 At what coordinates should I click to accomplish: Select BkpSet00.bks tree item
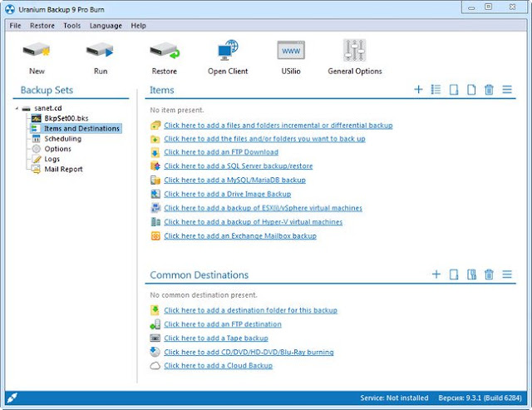[66, 118]
